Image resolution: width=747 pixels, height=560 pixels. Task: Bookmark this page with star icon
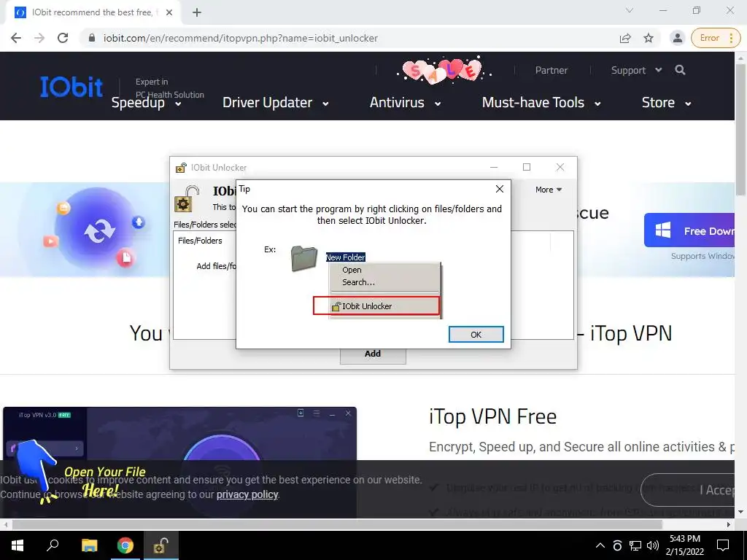tap(649, 38)
